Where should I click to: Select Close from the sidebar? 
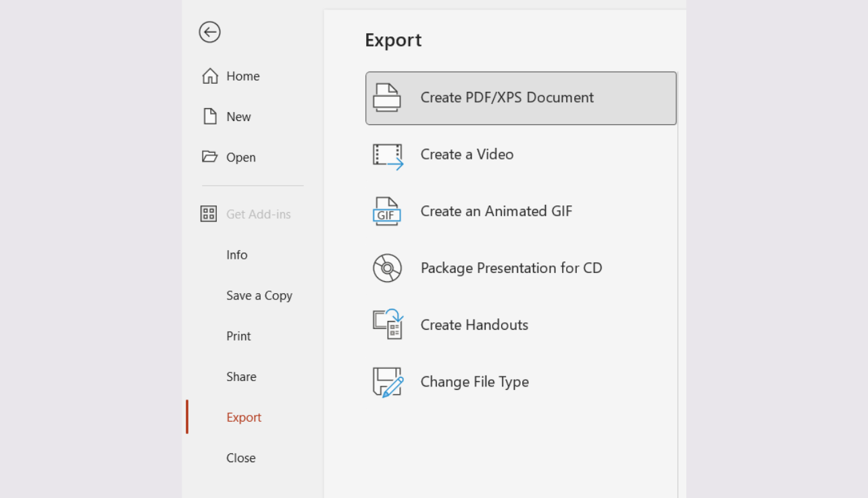(x=241, y=457)
